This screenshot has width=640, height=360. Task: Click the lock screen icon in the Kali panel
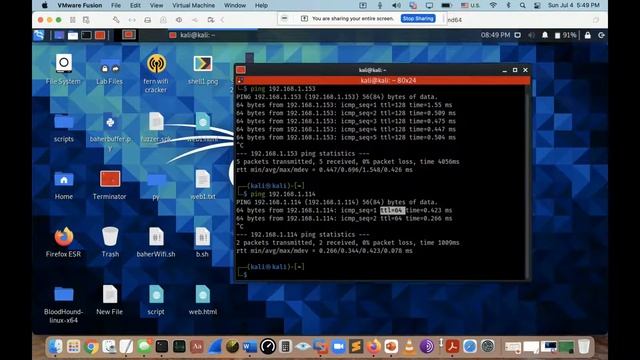pos(587,35)
